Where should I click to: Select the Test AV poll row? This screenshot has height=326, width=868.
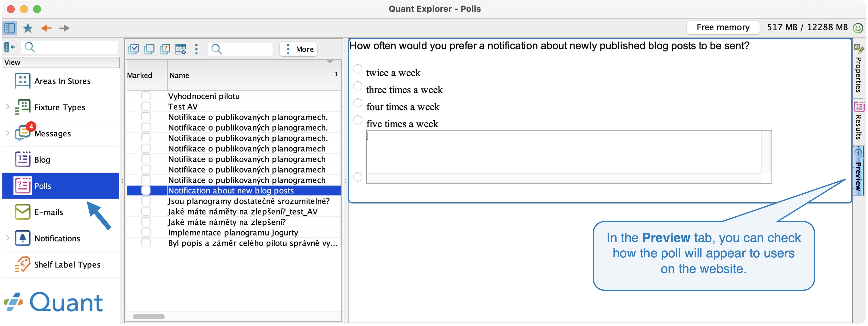tap(234, 107)
